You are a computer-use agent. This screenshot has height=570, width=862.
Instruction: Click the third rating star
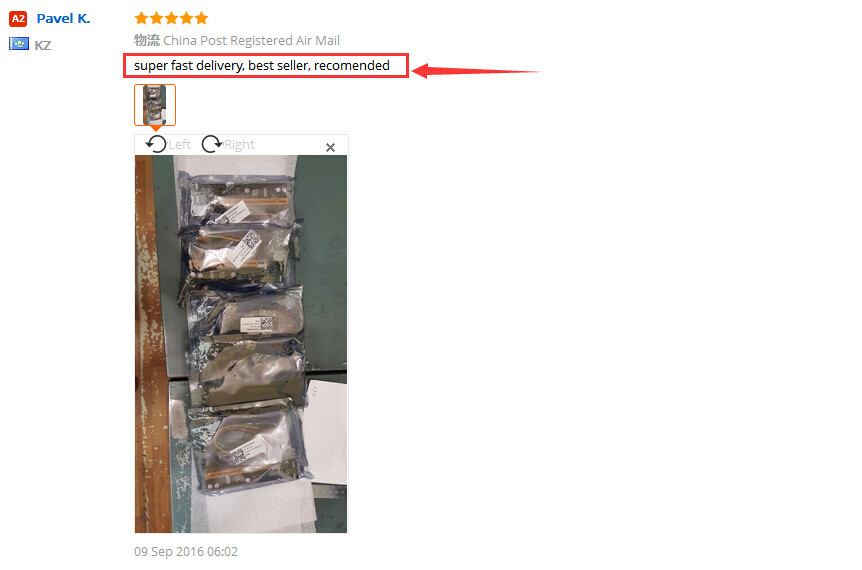pos(172,18)
